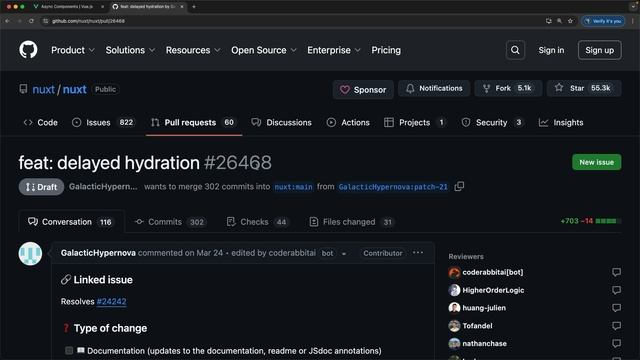
Task: Open the Actions tab
Action: click(x=348, y=122)
